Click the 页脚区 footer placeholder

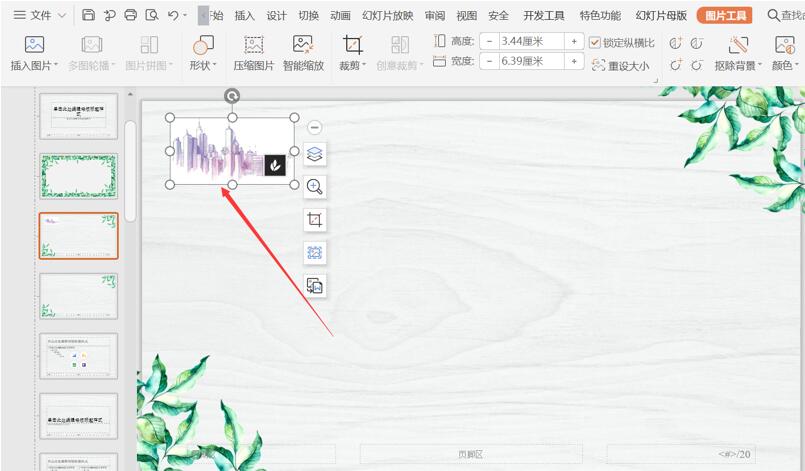click(x=471, y=454)
